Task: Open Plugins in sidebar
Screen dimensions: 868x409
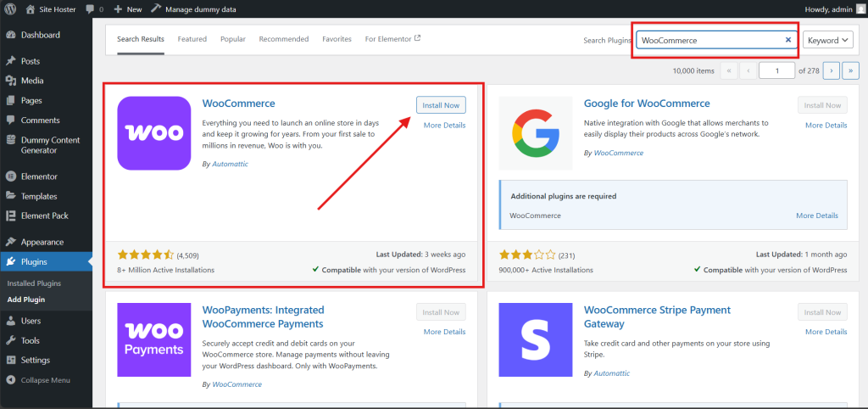Action: (x=46, y=262)
